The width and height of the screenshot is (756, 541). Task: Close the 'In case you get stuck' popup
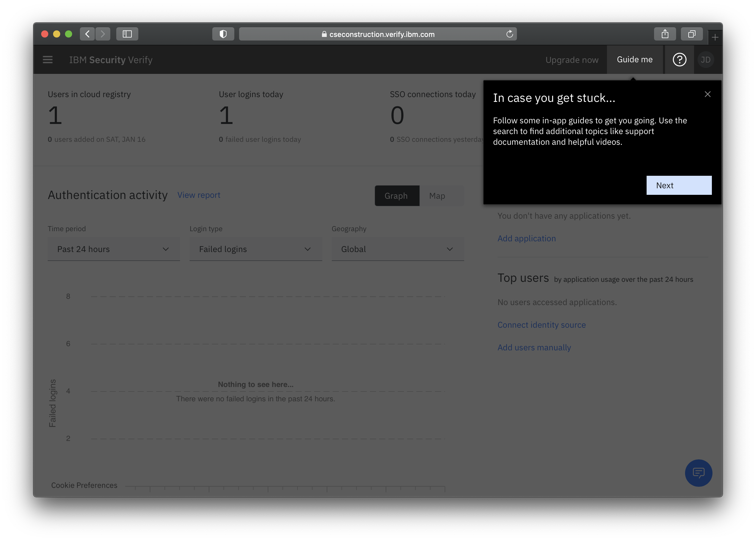[x=707, y=94]
